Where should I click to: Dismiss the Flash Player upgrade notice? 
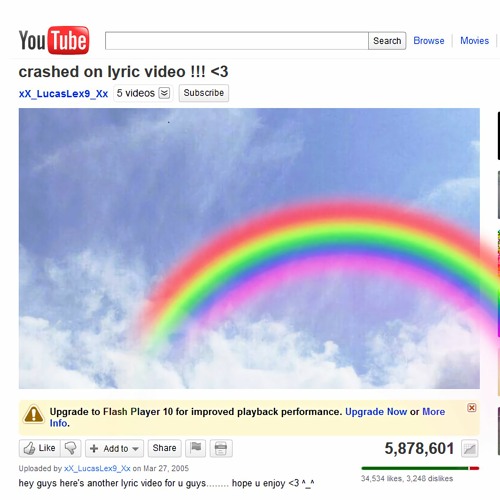click(x=471, y=408)
